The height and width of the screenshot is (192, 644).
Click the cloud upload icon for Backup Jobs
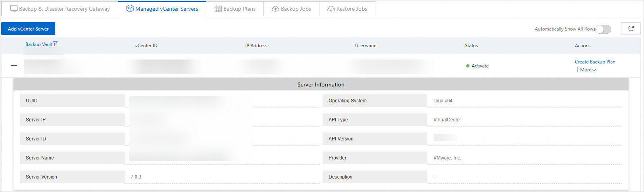coord(275,9)
